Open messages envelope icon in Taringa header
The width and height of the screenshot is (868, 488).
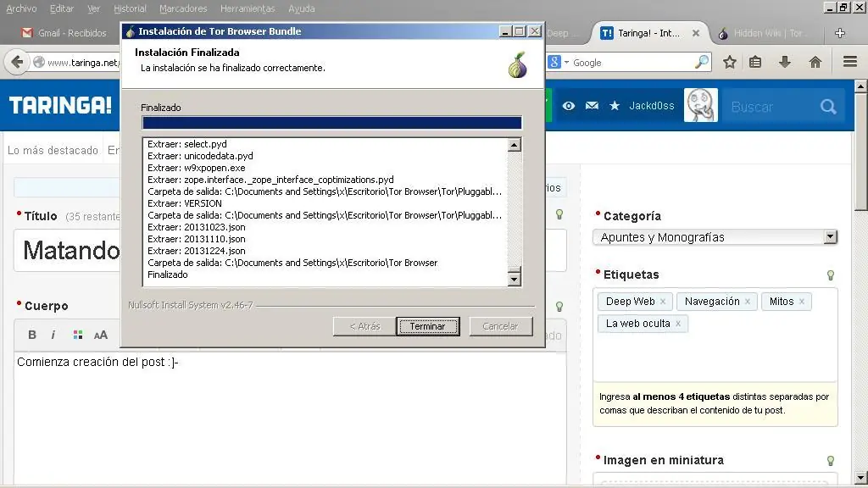pos(592,106)
